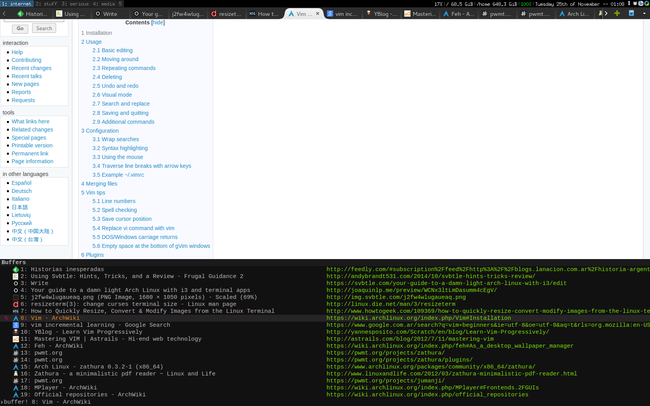The width and height of the screenshot is (650, 406).
Task: Click Svbtle icon of buffer 3 Write
Action: coord(16,284)
